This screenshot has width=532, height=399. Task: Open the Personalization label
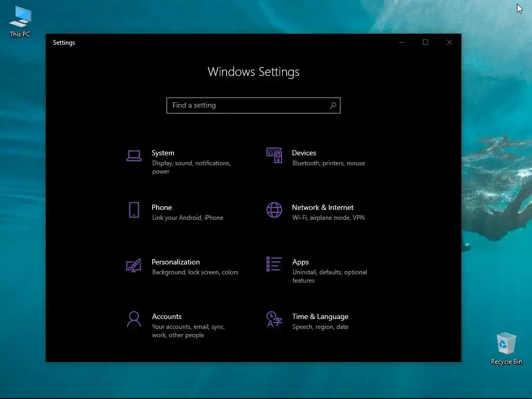(176, 262)
